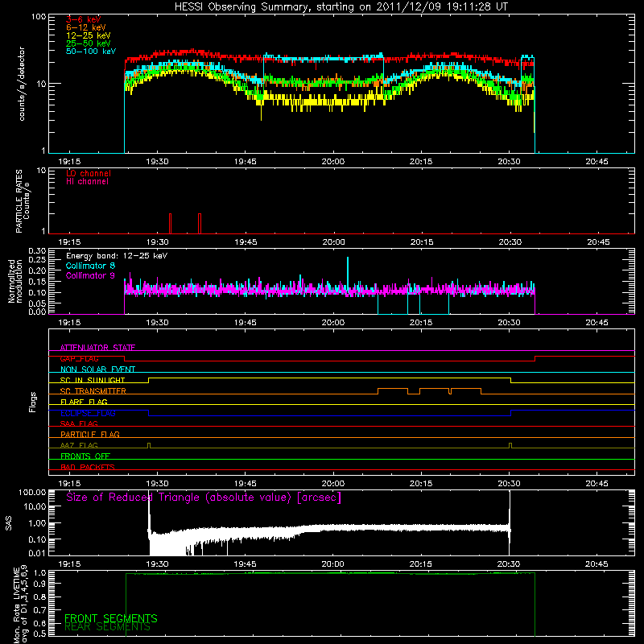Click 20:00 tick under the count-rate panel
The height and width of the screenshot is (644, 644).
coord(333,162)
